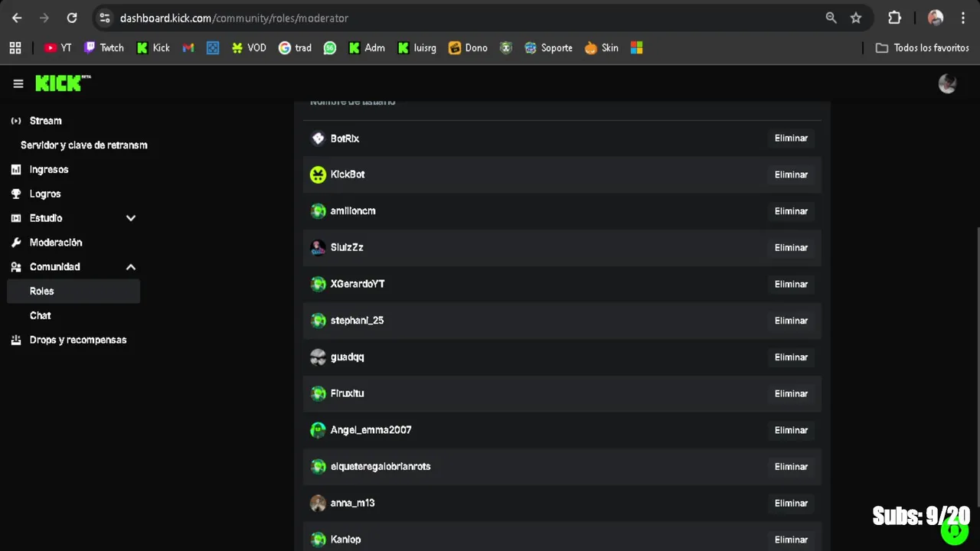Click the anna_m13 avatar

pyautogui.click(x=318, y=503)
